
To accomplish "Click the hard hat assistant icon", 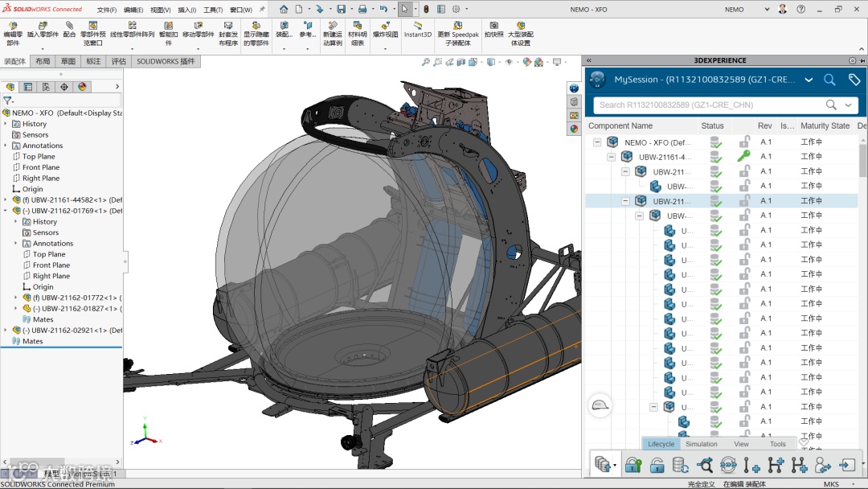I will 600,405.
